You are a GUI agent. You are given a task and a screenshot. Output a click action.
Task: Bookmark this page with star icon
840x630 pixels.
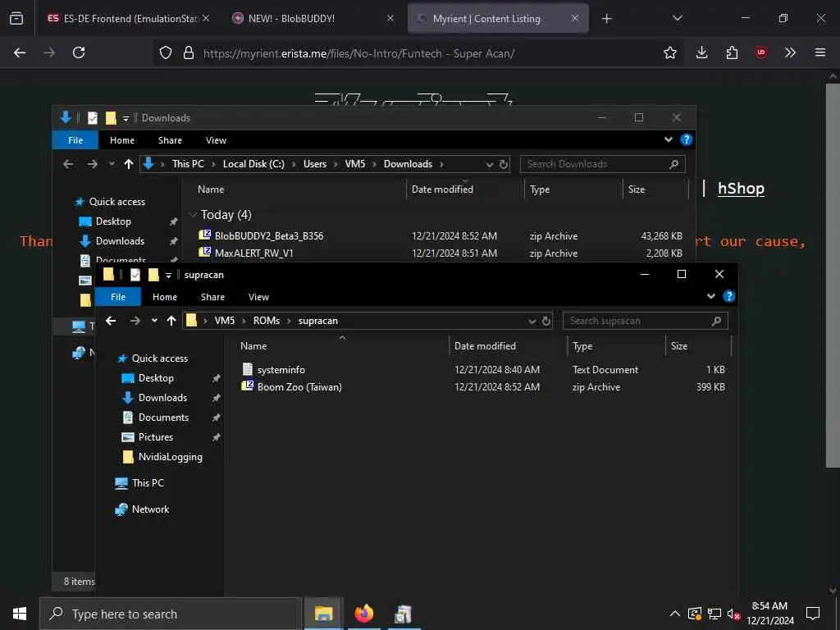point(669,52)
